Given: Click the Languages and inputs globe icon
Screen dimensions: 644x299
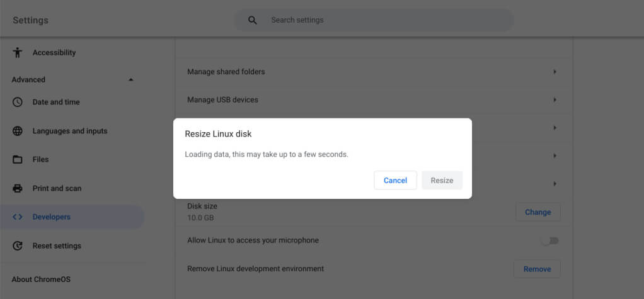Looking at the screenshot, I should pos(18,131).
